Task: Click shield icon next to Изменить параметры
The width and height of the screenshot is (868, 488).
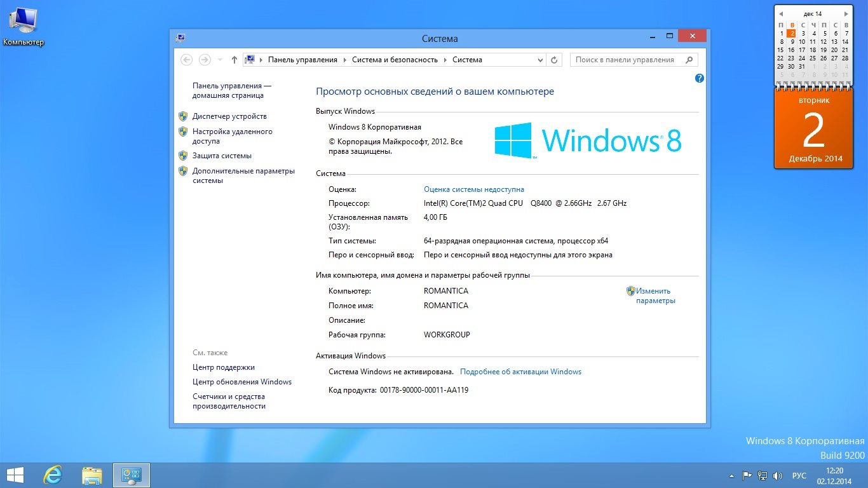Action: tap(631, 291)
